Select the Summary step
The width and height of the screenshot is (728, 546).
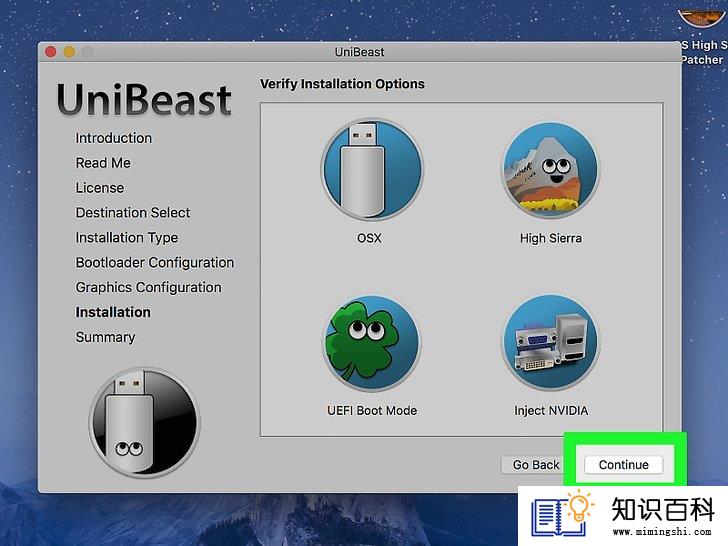105,337
